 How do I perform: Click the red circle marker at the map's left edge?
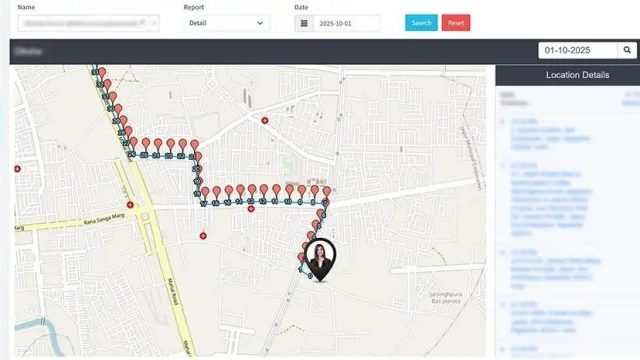tap(17, 169)
